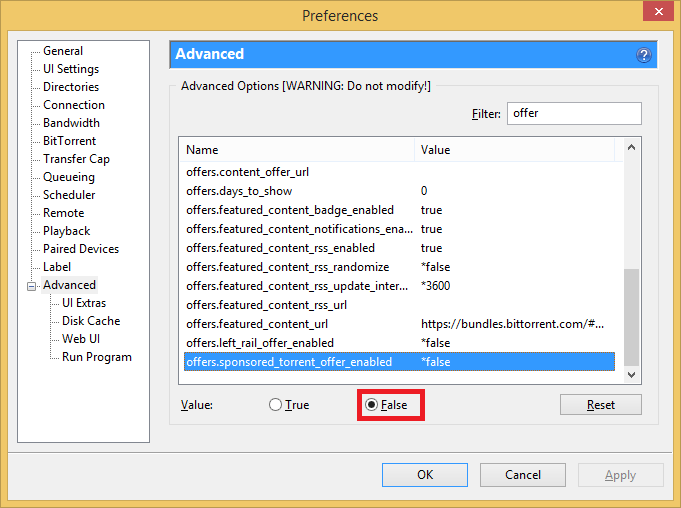Screen dimensions: 681x508
Task: Open the BitTorrent settings page
Action: [71, 141]
